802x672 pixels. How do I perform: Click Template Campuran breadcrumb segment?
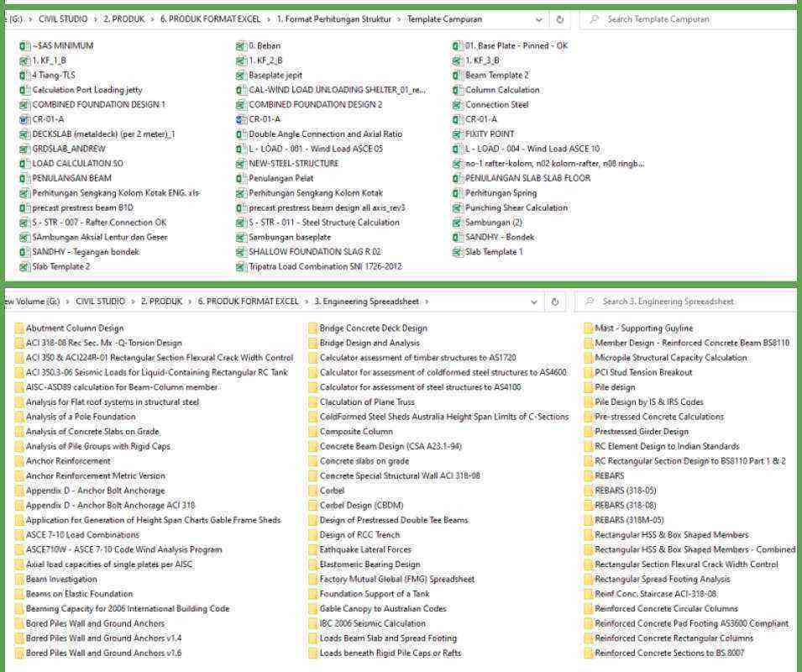pos(444,19)
